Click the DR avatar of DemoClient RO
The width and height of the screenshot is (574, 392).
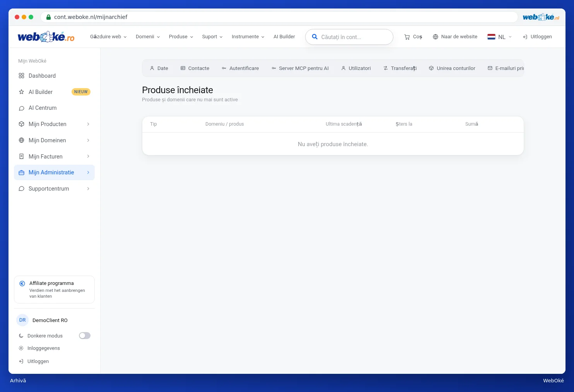point(22,320)
